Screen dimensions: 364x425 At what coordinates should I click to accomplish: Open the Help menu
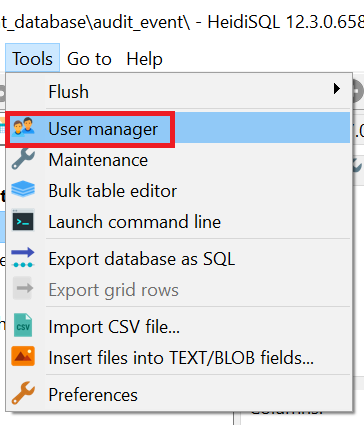pos(144,59)
